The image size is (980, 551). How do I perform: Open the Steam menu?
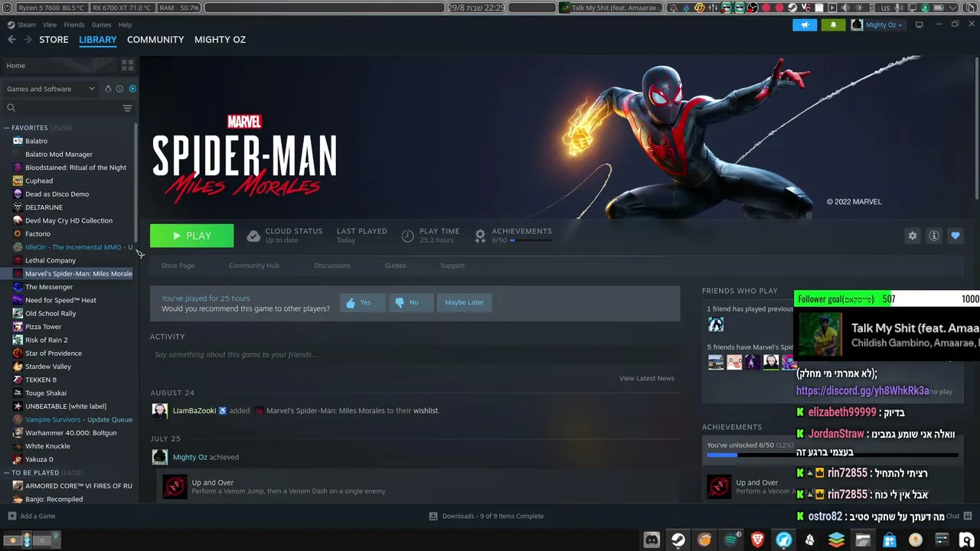pyautogui.click(x=27, y=24)
